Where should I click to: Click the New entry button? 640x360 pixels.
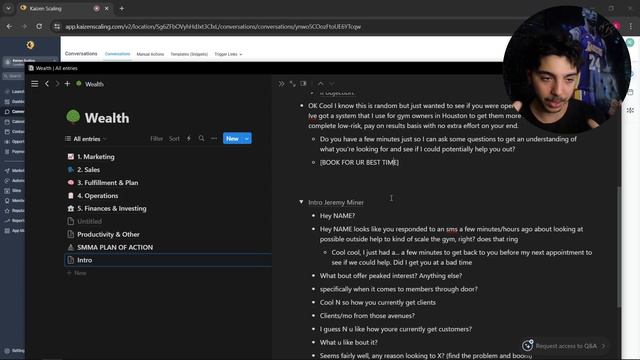232,139
